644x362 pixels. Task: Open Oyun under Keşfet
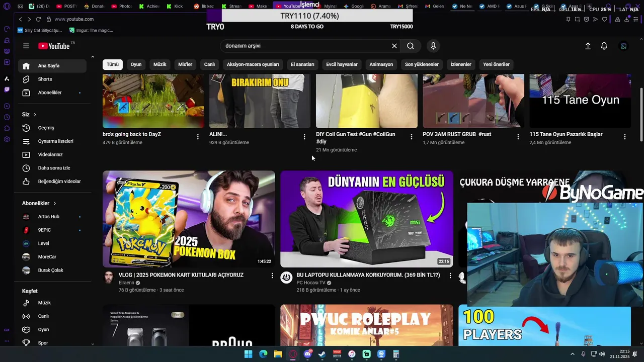coord(52,329)
